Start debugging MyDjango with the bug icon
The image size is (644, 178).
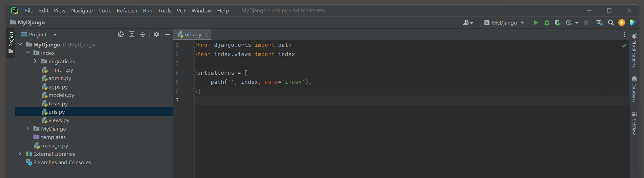[547, 23]
